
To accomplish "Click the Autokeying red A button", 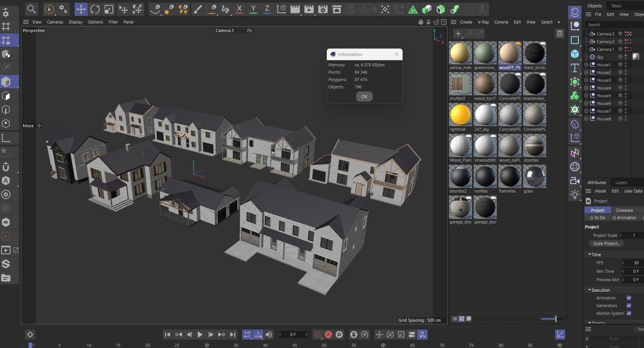I will [x=328, y=334].
